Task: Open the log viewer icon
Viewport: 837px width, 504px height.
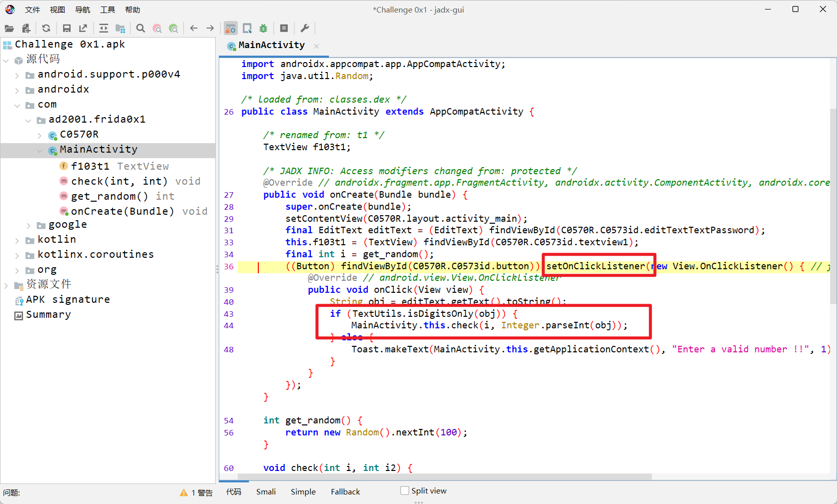Action: [x=284, y=29]
